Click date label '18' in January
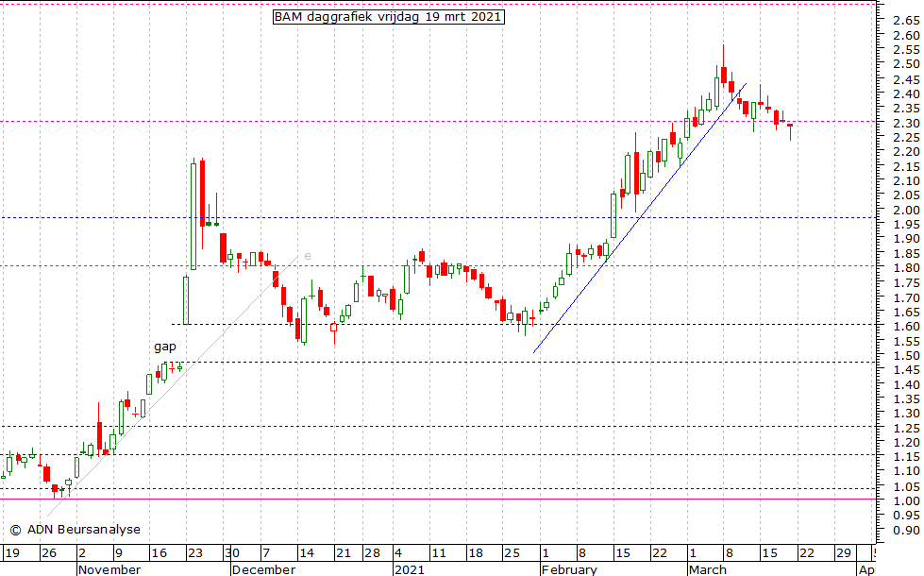This screenshot has width=924, height=576. click(476, 553)
